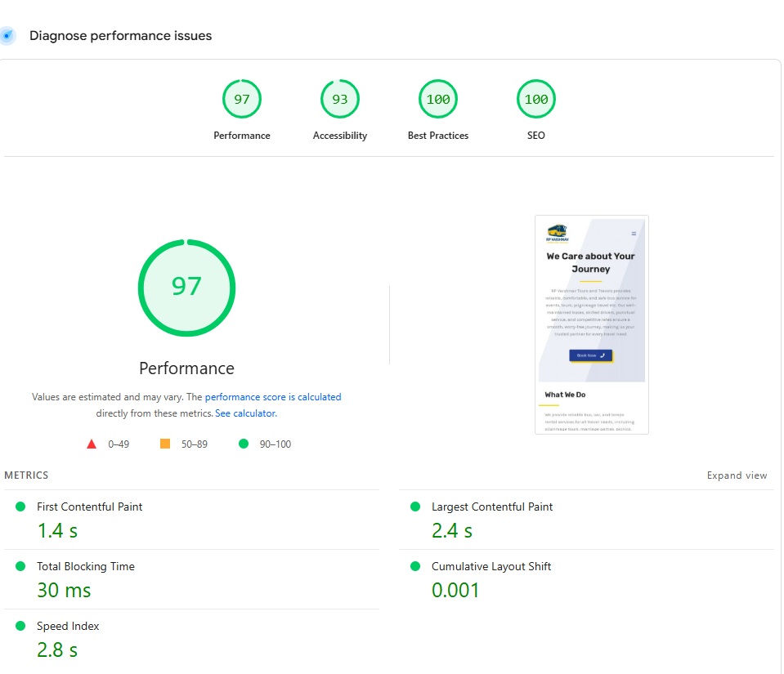Image resolution: width=784 pixels, height=674 pixels.
Task: Open the 'performance score is calculated' link
Action: (272, 397)
